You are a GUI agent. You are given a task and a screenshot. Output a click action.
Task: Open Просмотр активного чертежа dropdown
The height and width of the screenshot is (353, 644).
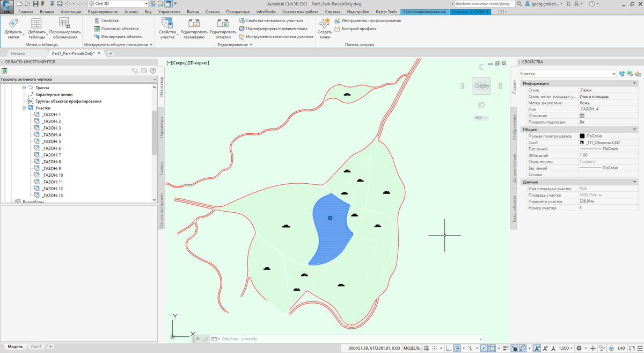pyautogui.click(x=78, y=80)
